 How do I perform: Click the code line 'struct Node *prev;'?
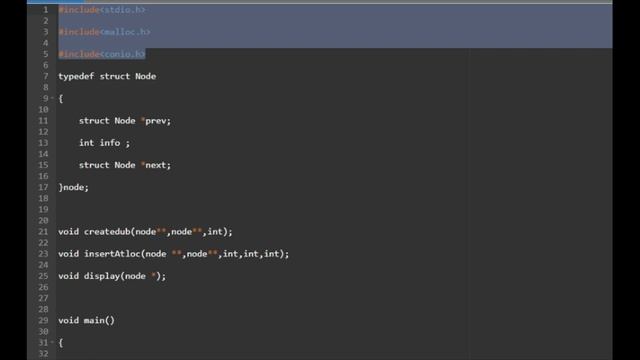pos(125,121)
